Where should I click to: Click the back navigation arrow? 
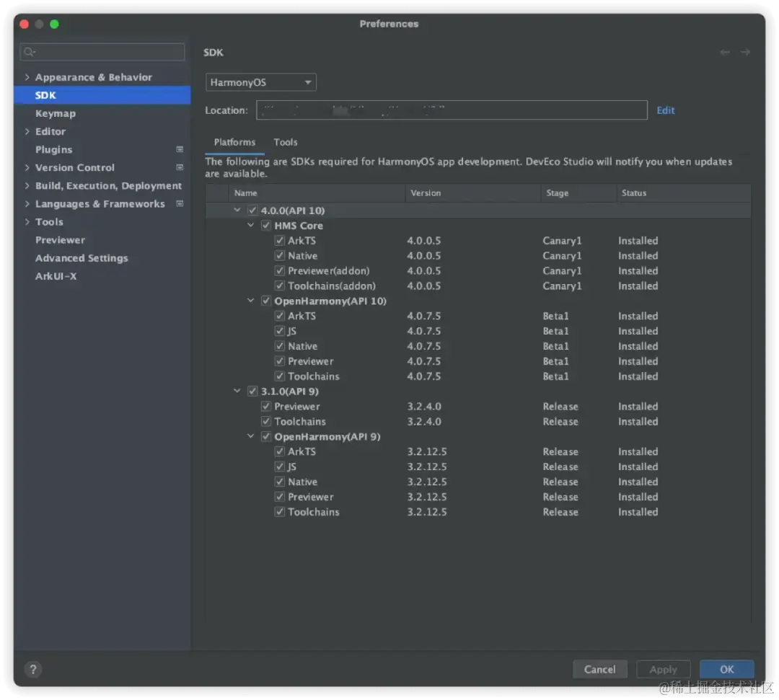pos(725,52)
